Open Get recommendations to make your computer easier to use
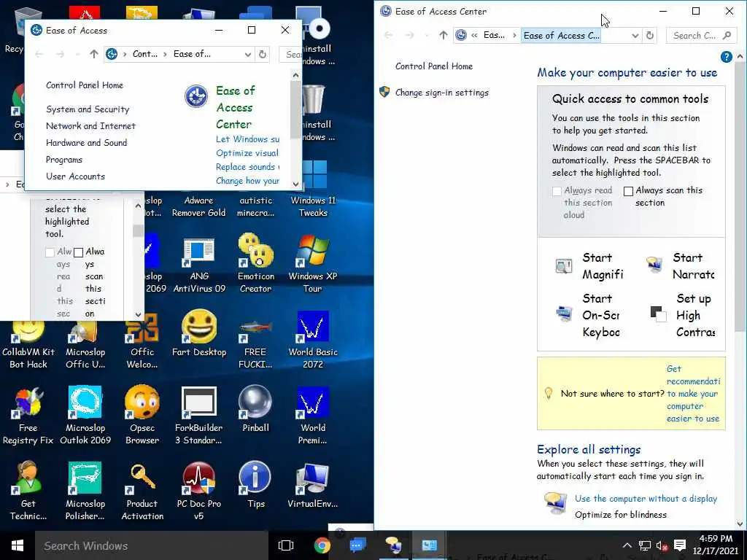 [x=693, y=393]
